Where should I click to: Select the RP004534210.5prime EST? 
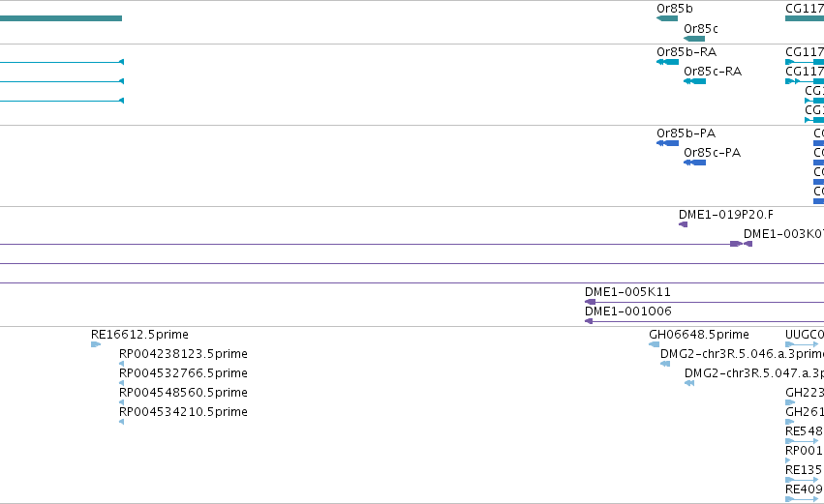coord(121,422)
